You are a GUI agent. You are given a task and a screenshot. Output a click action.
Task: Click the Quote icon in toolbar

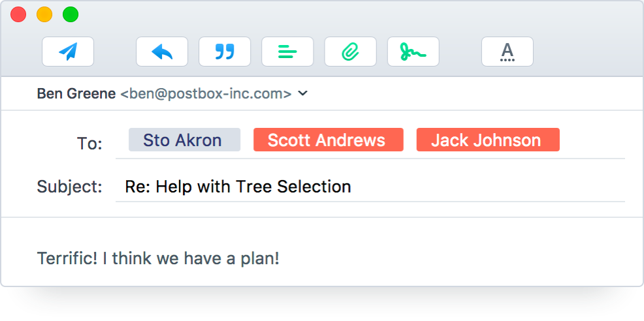point(225,52)
